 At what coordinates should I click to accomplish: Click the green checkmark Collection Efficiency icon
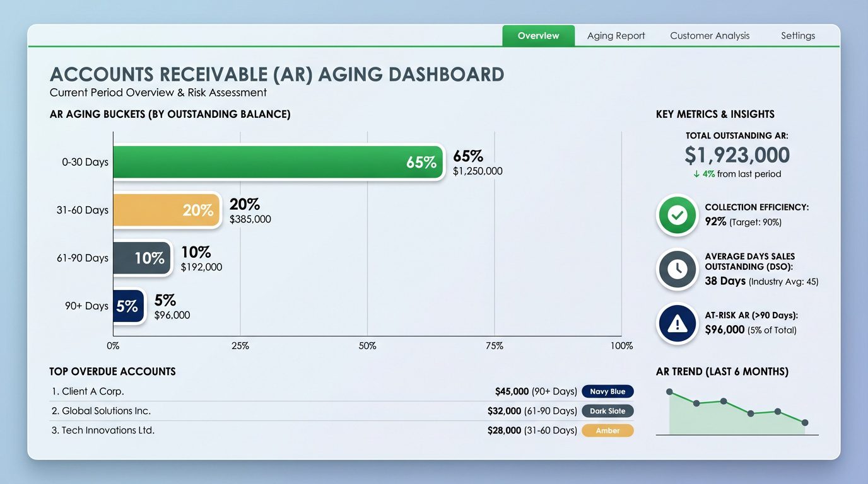tap(676, 215)
